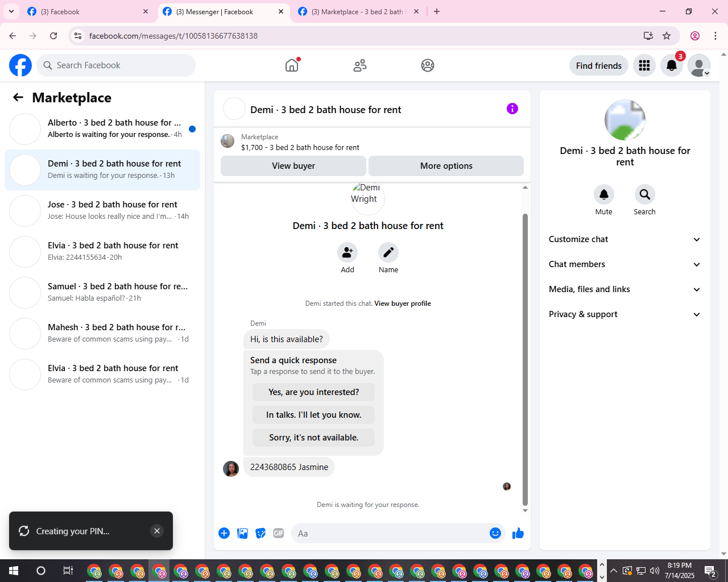Viewport: 728px width, 582px height.
Task: Open the View buyer profile link
Action: point(403,304)
